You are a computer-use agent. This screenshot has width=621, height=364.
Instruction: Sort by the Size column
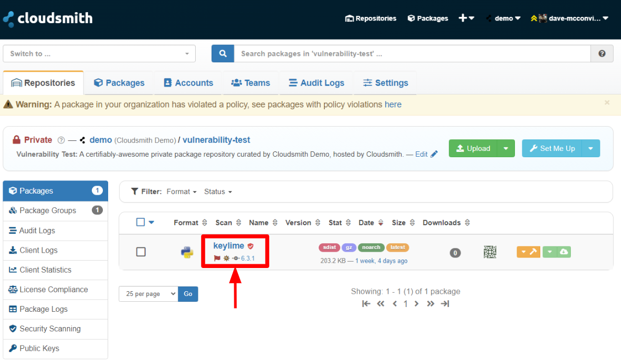[403, 223]
